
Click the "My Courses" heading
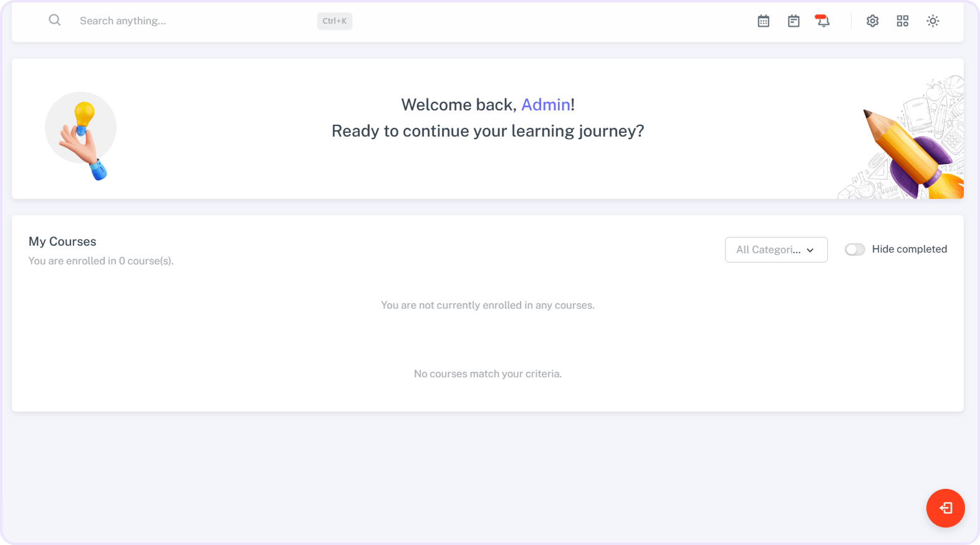pos(62,241)
